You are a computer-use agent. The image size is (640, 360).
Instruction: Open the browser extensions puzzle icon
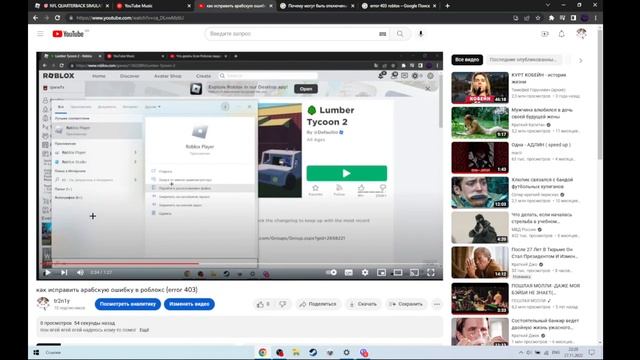point(551,18)
